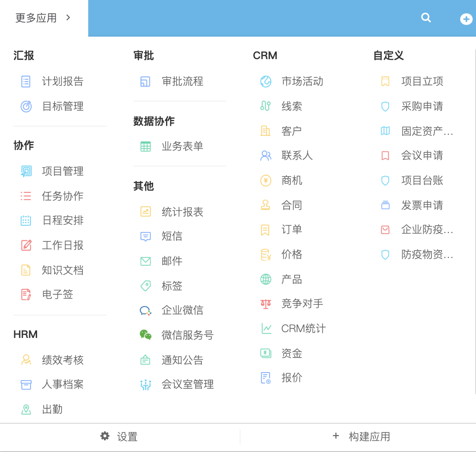Image resolution: width=476 pixels, height=452 pixels.
Task: Click the 电子签 icon
Action: coord(26,294)
